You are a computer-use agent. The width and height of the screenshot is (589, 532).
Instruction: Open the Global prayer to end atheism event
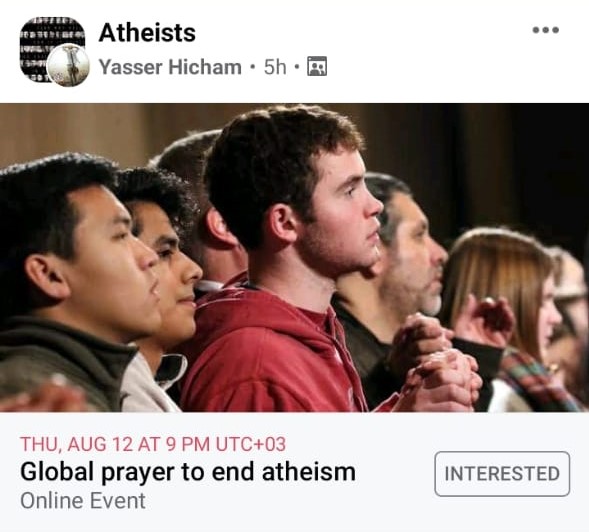coord(188,472)
